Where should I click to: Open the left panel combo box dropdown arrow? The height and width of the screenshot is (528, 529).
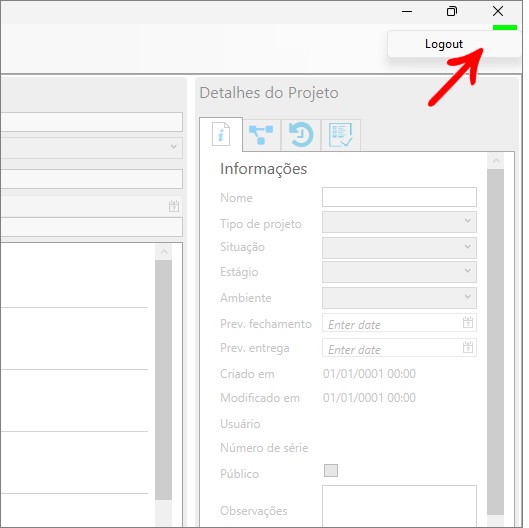click(x=173, y=147)
